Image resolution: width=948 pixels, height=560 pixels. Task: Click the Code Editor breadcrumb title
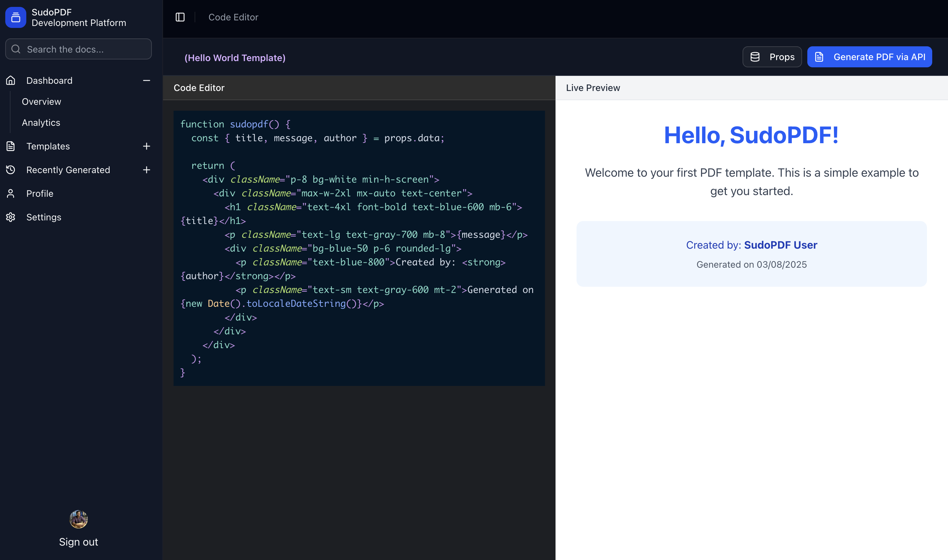pyautogui.click(x=233, y=17)
